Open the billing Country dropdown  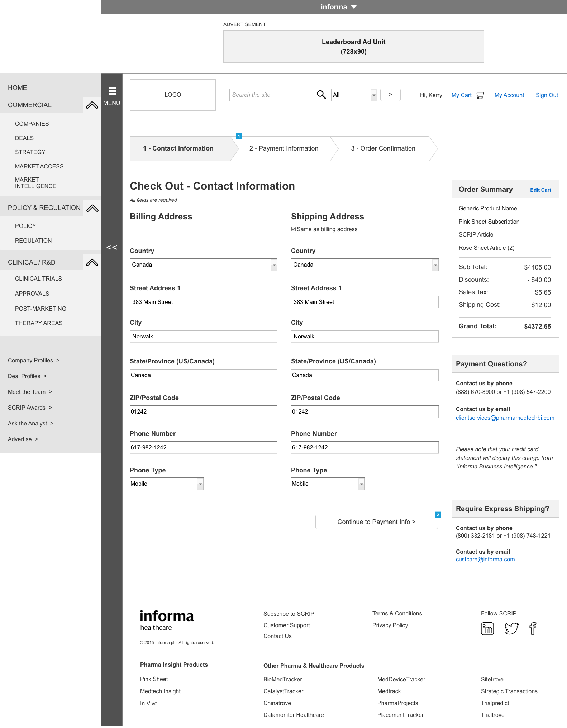click(203, 265)
